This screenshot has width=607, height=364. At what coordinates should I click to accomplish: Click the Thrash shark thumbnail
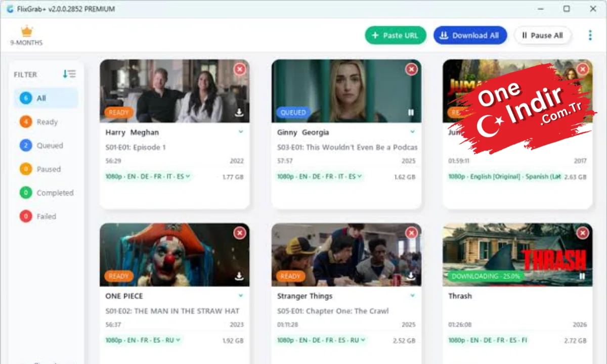[517, 255]
